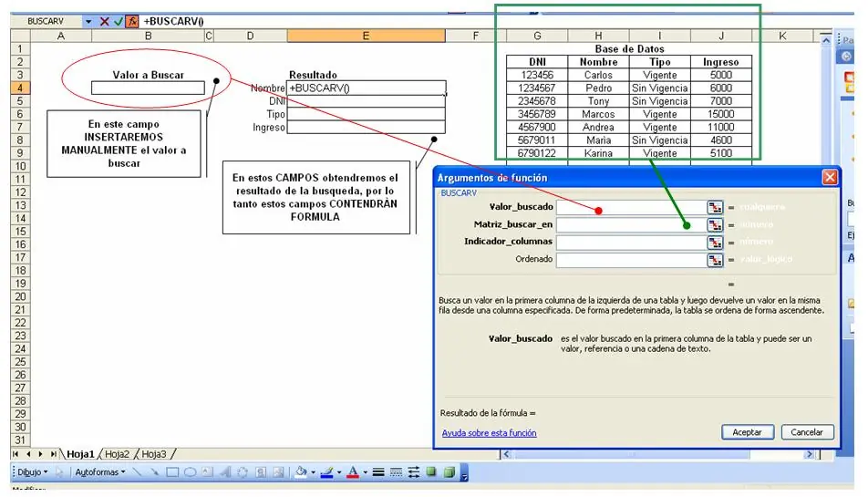
Task: Collapse dialog via Valor_buscado range selector
Action: tap(715, 207)
